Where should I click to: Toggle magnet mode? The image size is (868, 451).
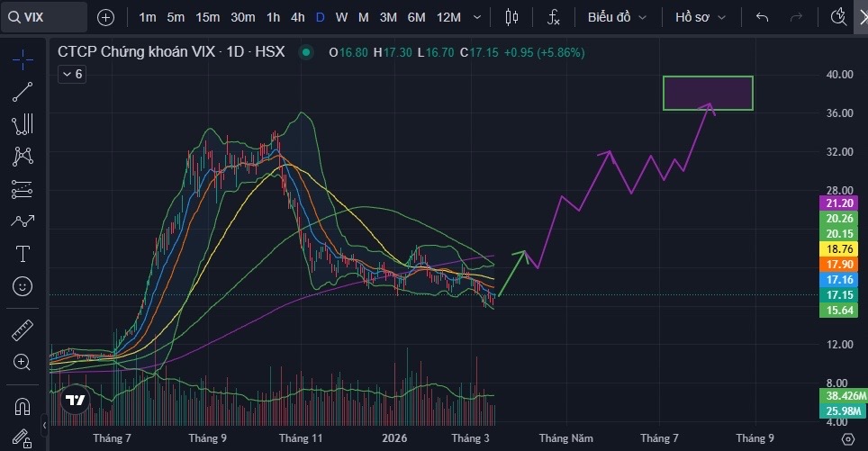23,407
